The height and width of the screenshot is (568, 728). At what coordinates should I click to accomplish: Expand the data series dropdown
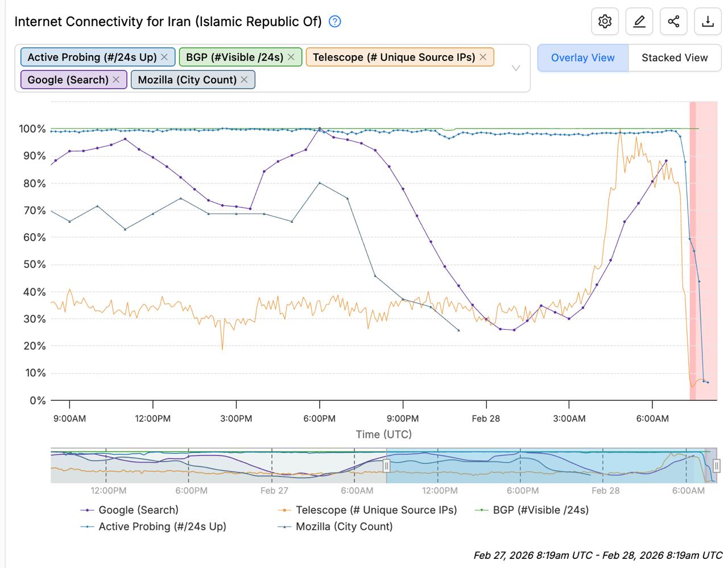pyautogui.click(x=516, y=68)
